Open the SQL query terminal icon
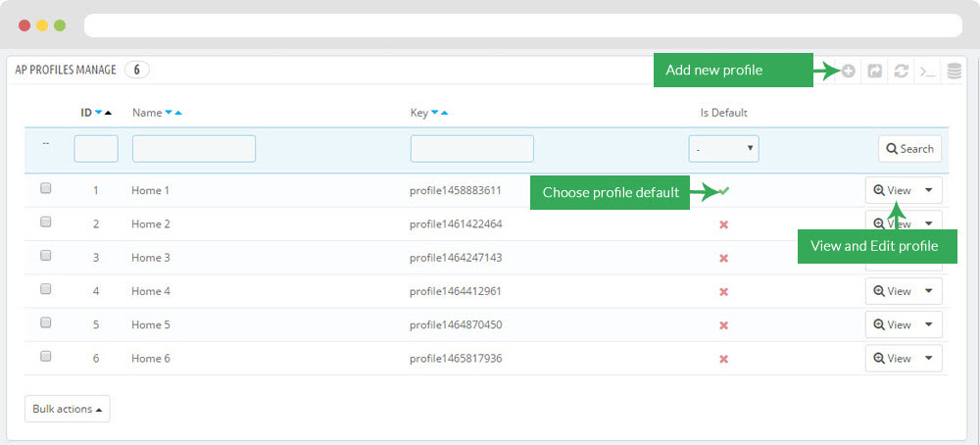 pyautogui.click(x=927, y=72)
